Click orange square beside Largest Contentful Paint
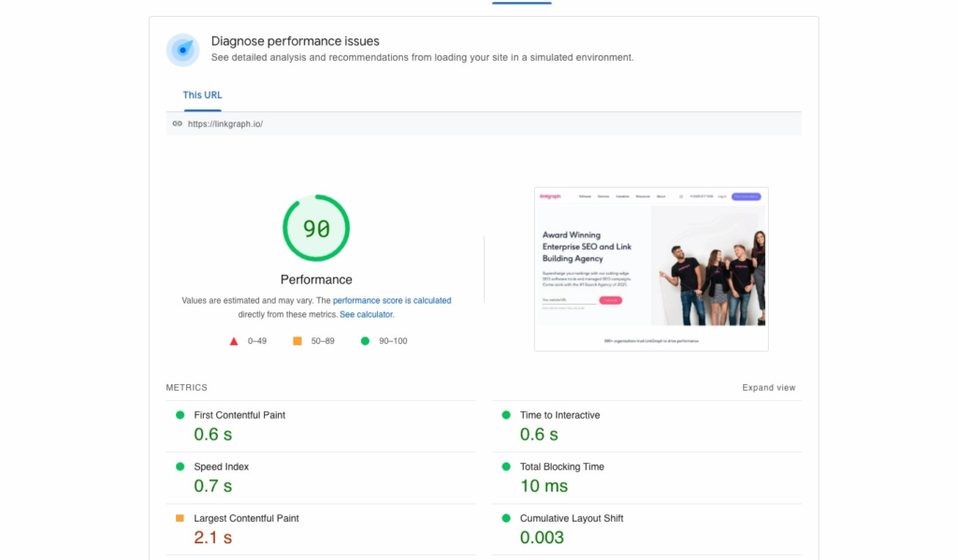This screenshot has width=958, height=560. click(180, 518)
